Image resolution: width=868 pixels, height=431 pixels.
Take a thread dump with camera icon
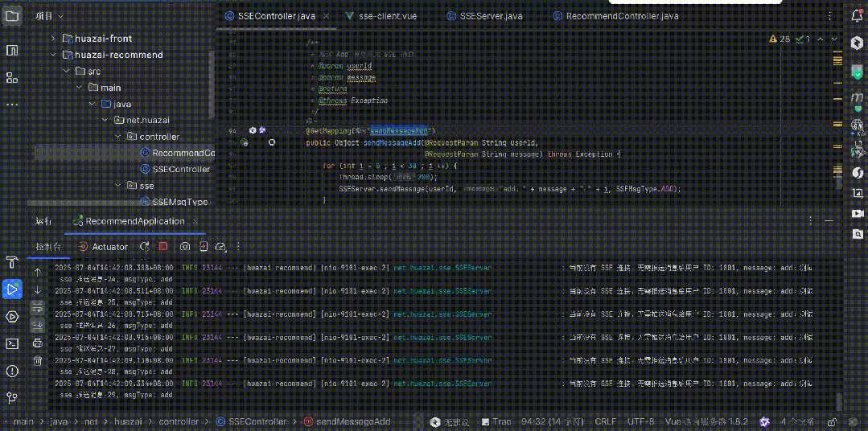pos(186,247)
